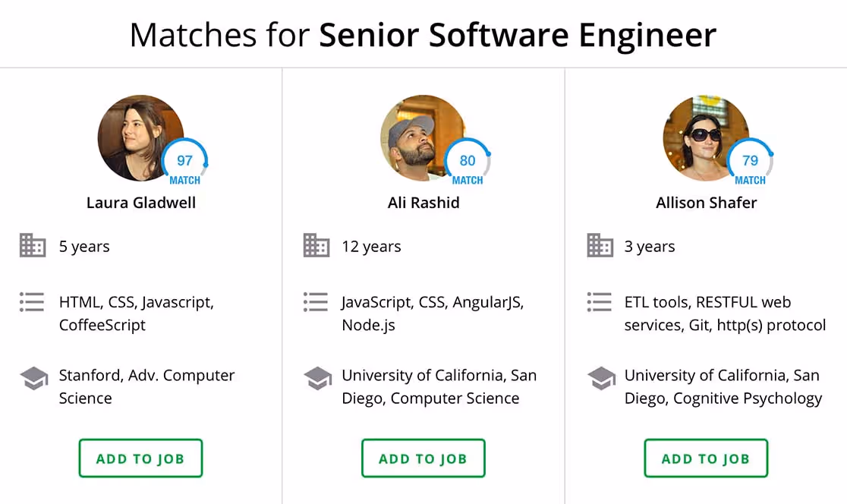Viewport: 847px width, 504px height.
Task: Click the 80 match score ring
Action: (x=468, y=161)
